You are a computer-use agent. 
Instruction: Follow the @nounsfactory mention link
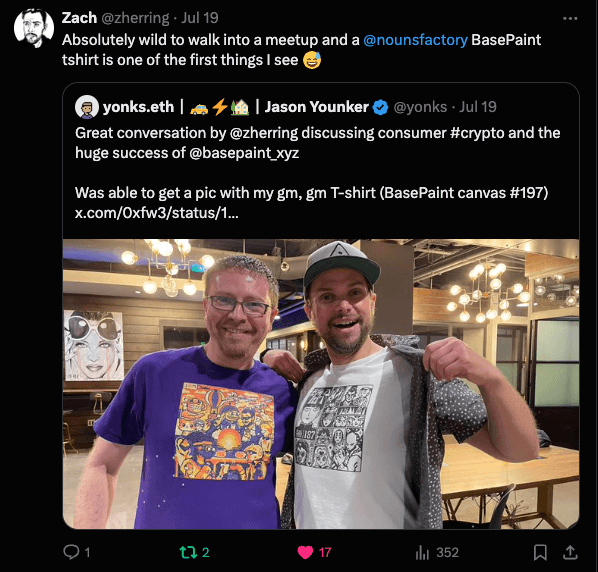[x=415, y=40]
